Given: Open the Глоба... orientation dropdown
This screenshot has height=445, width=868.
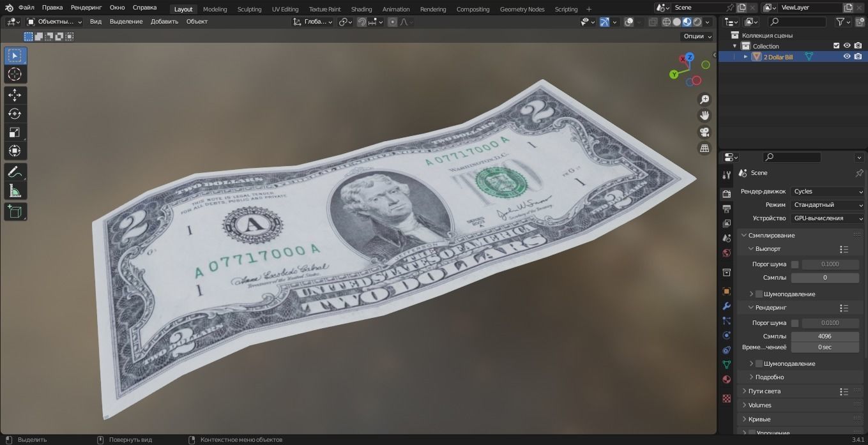Looking at the screenshot, I should pos(313,22).
